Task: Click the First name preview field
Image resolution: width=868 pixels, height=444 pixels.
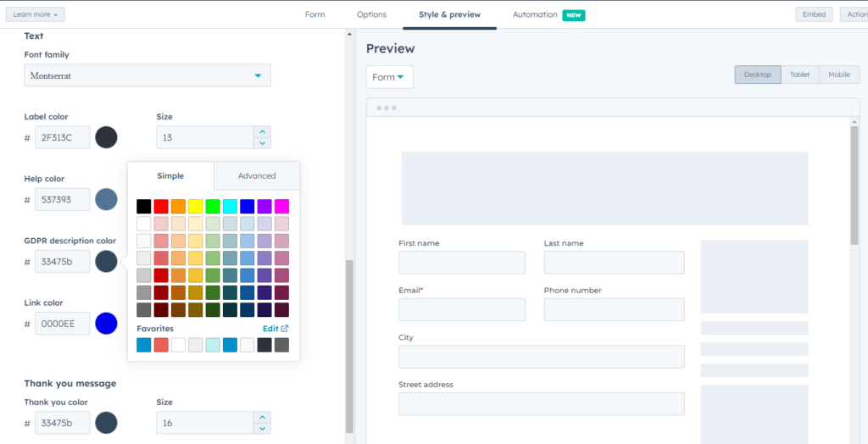Action: point(462,263)
